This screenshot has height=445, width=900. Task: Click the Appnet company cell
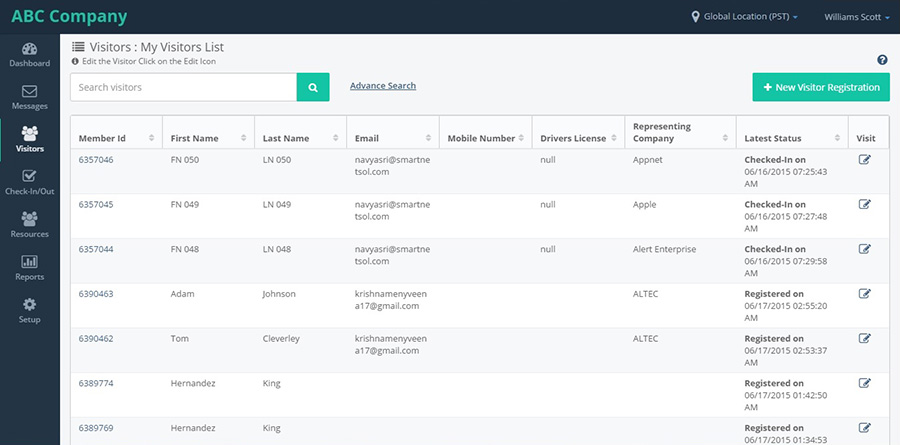click(x=647, y=160)
